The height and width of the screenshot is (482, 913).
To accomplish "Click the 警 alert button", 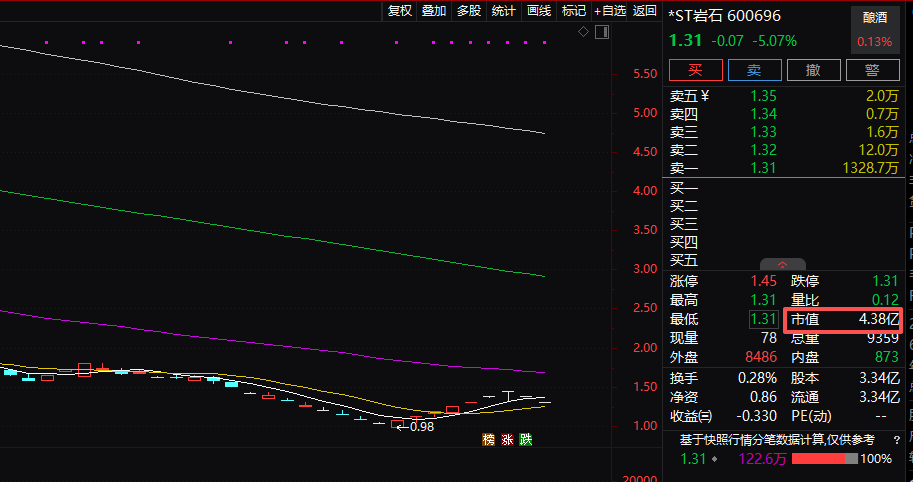I will coord(873,70).
